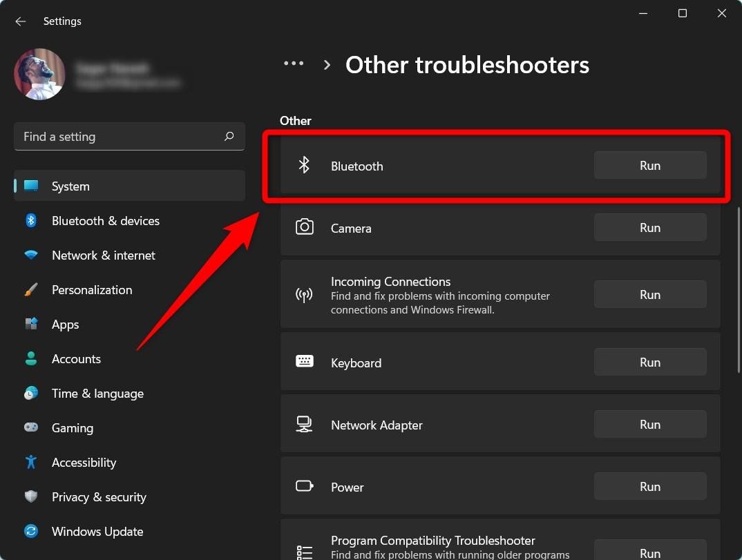Click the Incoming Connections antenna icon
742x560 pixels.
[x=305, y=294]
